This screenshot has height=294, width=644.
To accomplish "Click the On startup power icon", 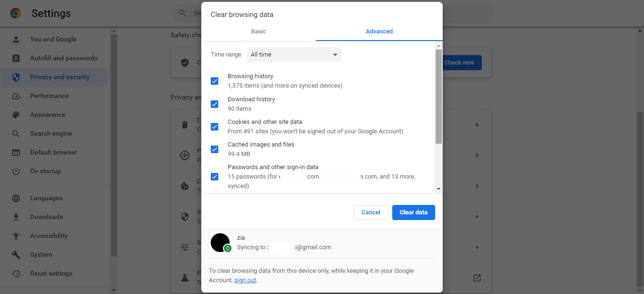I will [16, 171].
